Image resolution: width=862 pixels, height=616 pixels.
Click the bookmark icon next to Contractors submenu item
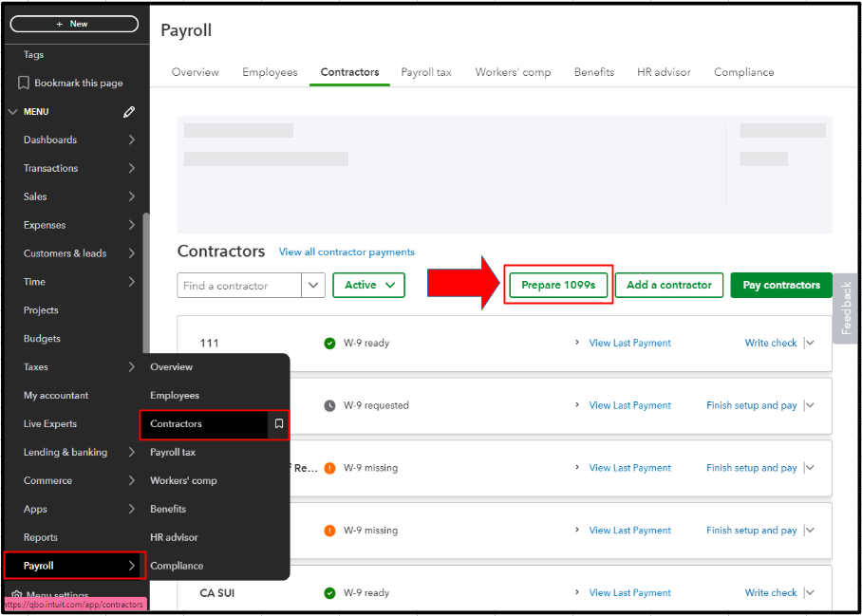click(x=279, y=423)
